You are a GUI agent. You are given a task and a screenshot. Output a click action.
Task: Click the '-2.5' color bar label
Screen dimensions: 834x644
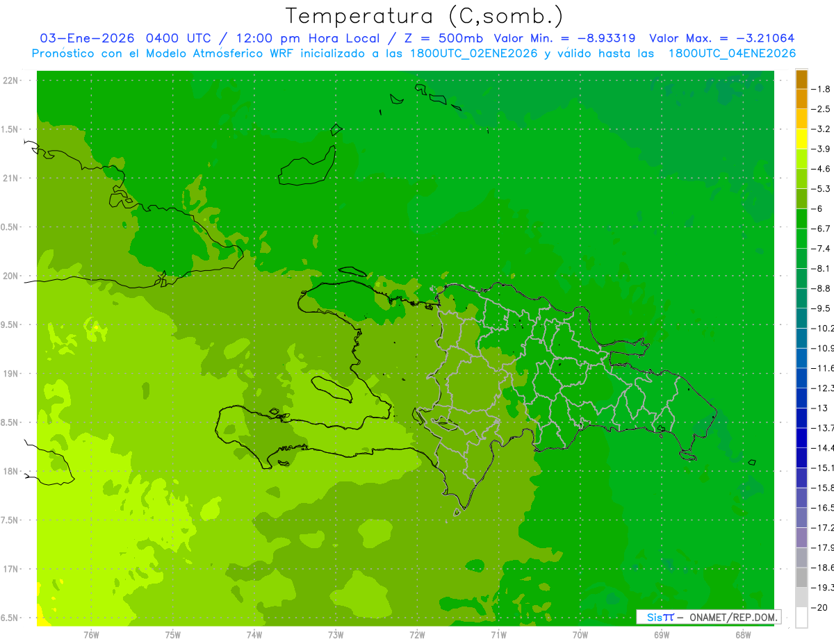pyautogui.click(x=821, y=109)
